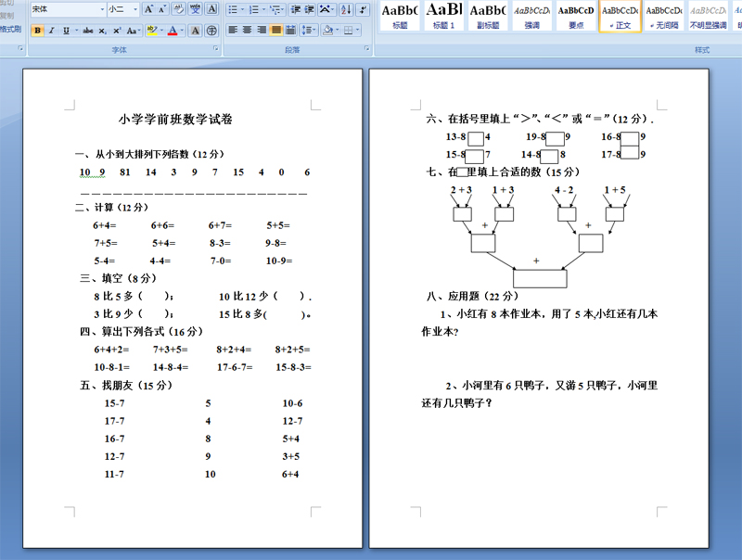Click the equation 6+4+2= in the document
742x560 pixels.
tap(111, 350)
